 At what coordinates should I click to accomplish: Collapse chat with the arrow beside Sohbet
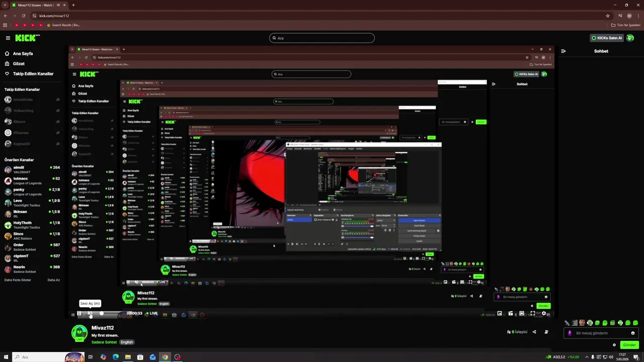coord(563,51)
